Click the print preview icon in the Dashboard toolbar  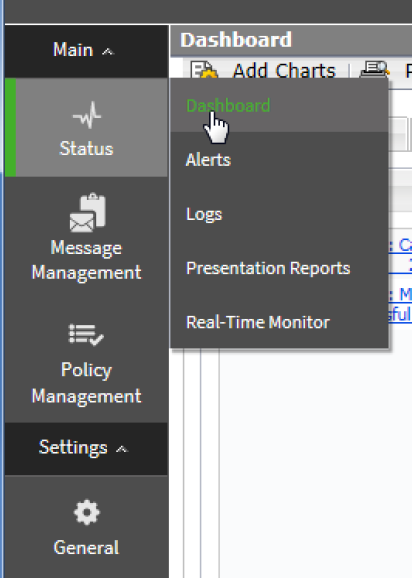pyautogui.click(x=375, y=70)
